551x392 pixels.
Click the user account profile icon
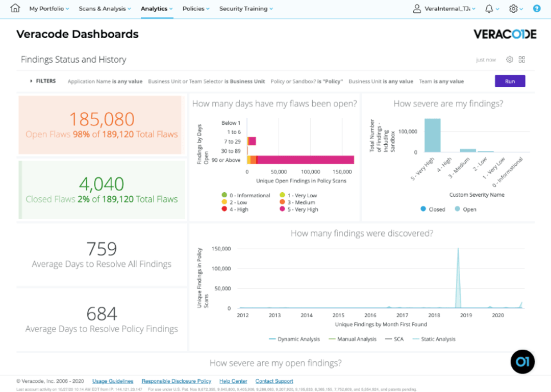417,9
